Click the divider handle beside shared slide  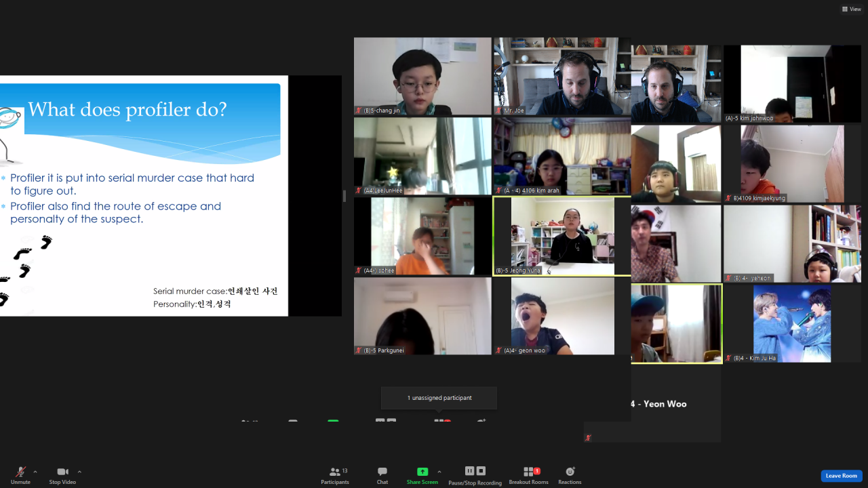[x=344, y=196]
